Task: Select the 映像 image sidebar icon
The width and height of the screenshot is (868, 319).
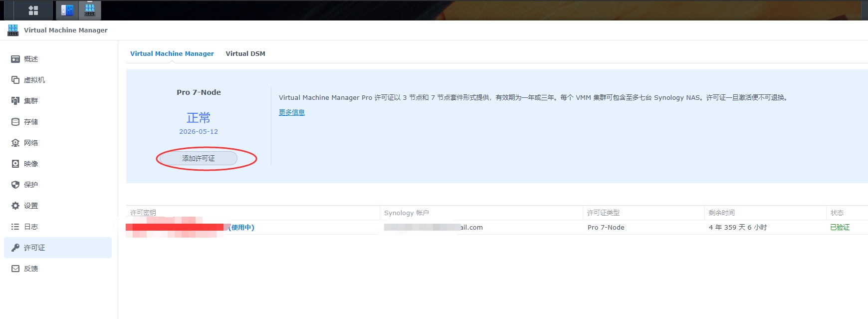Action: tap(15, 164)
